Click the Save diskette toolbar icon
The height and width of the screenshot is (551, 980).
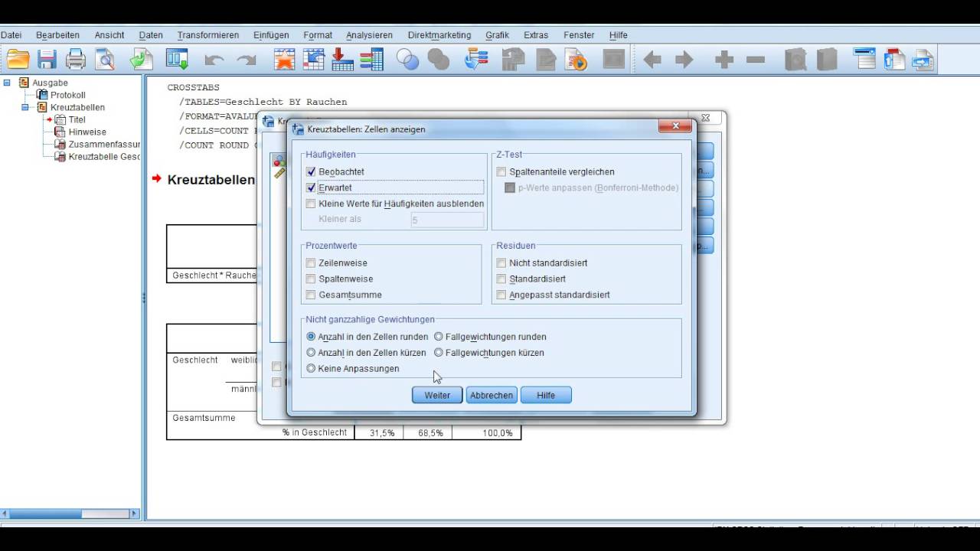click(47, 60)
